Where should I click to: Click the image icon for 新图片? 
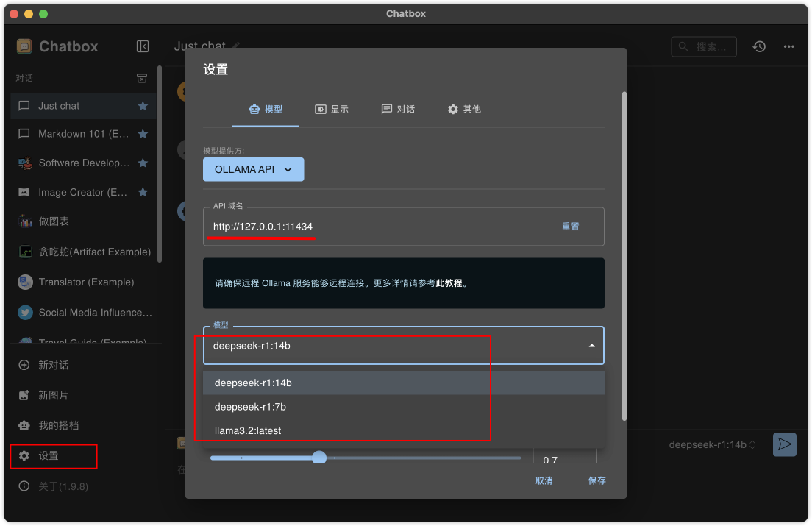click(24, 396)
